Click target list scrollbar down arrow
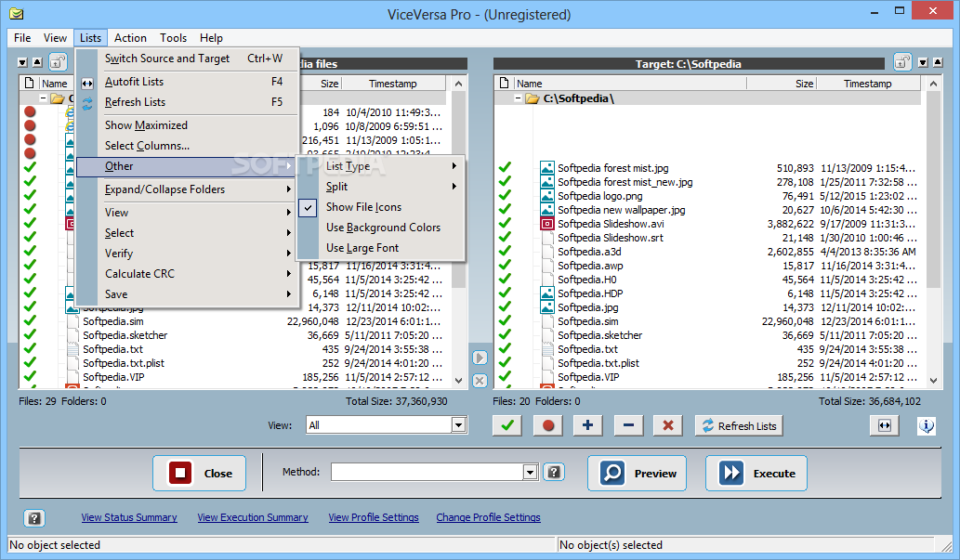The height and width of the screenshot is (560, 960). click(x=934, y=380)
